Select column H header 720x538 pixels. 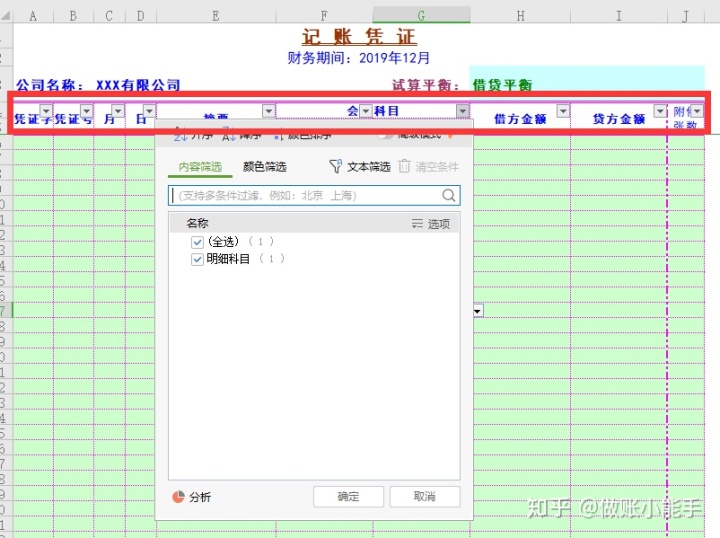[x=520, y=16]
